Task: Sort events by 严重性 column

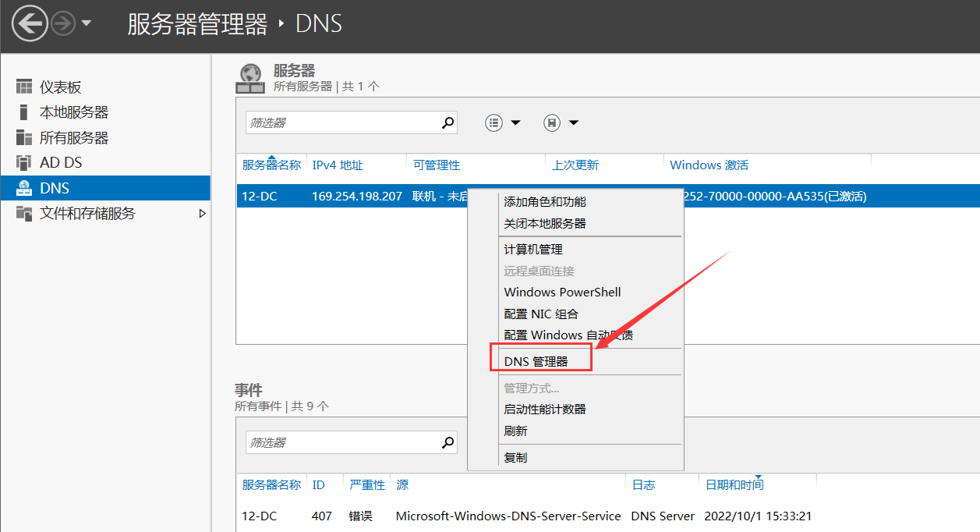Action: 367,484
